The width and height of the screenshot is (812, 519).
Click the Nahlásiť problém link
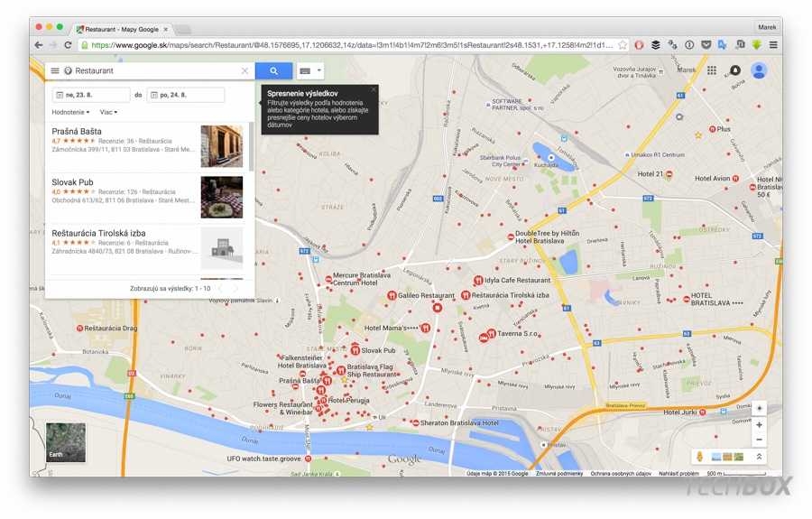coord(678,474)
